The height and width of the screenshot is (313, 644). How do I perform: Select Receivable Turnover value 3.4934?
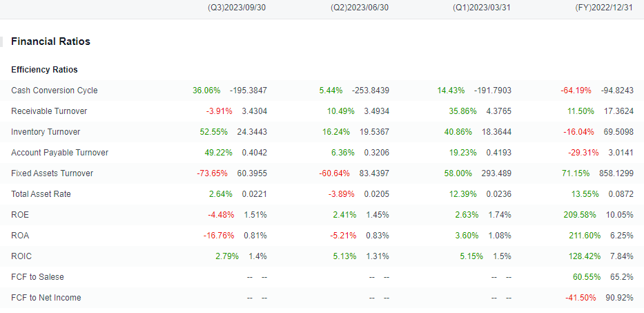coord(377,111)
